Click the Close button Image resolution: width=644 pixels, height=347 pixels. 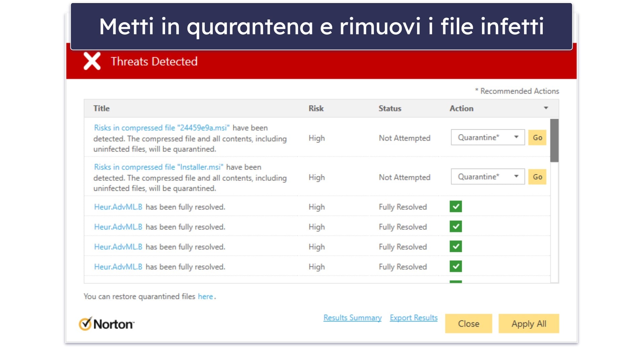[x=468, y=323]
